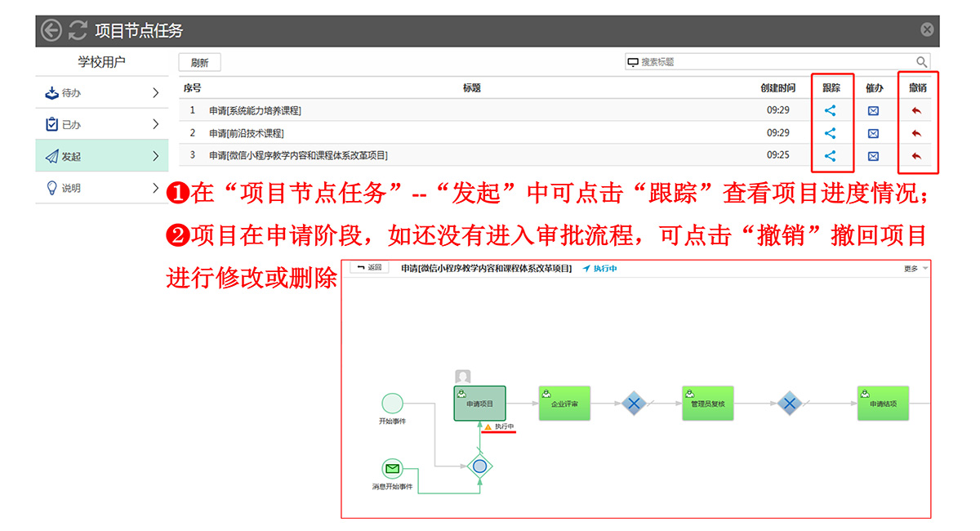Expand the 待办 menu chevron
Screen dimensions: 980x531
155,93
